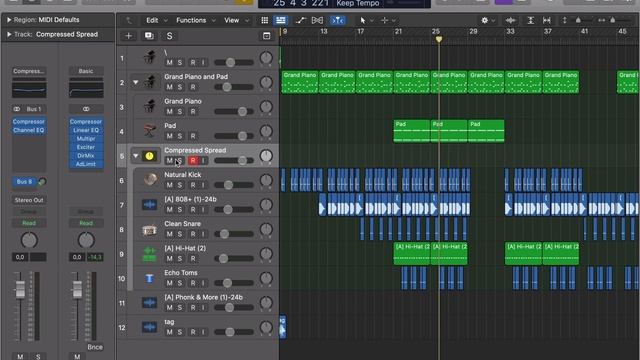
Task: Collapse the Compressed Spread track stack
Action: click(x=136, y=156)
